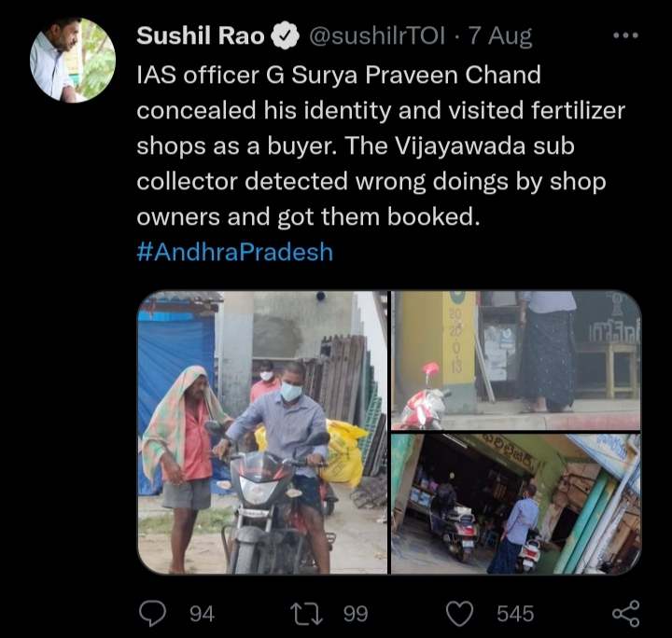Open the @sushilrTOI handle
The image size is (672, 638).
pos(377,36)
